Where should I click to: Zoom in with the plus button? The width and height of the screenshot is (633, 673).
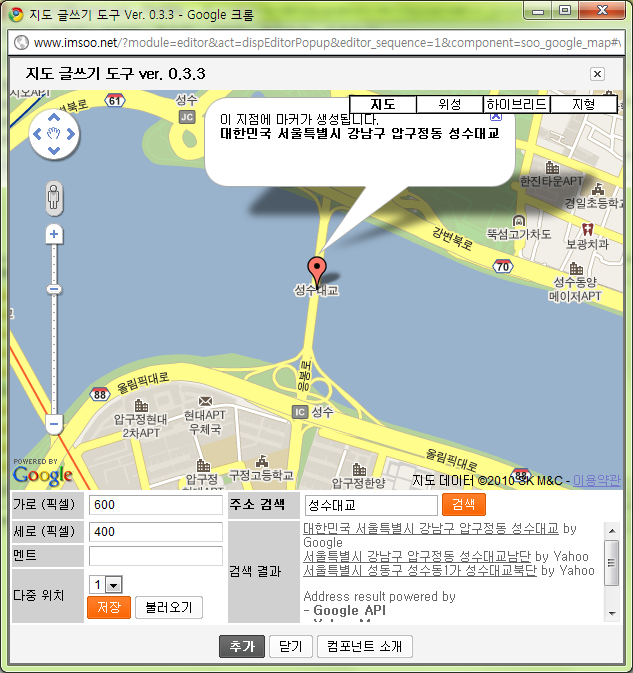[x=54, y=234]
